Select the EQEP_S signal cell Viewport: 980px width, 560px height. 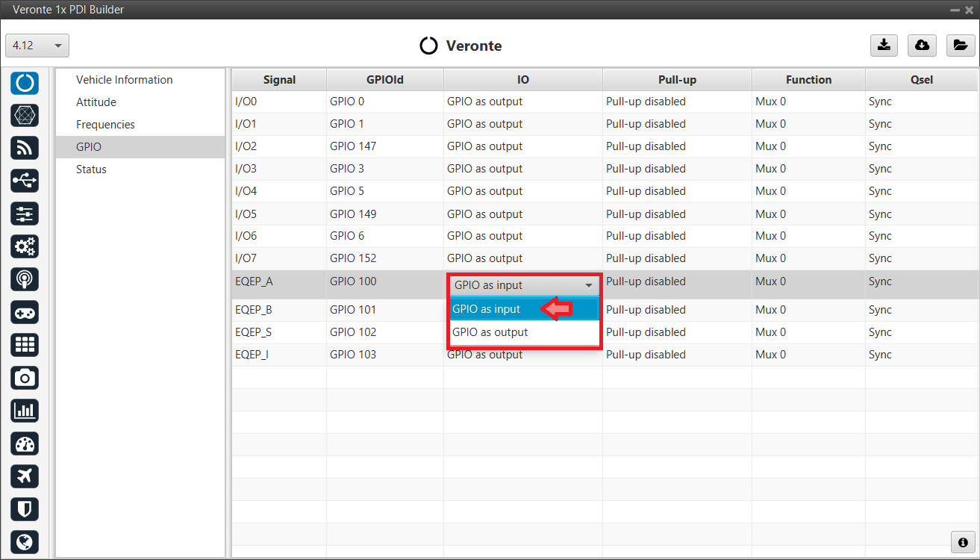279,332
